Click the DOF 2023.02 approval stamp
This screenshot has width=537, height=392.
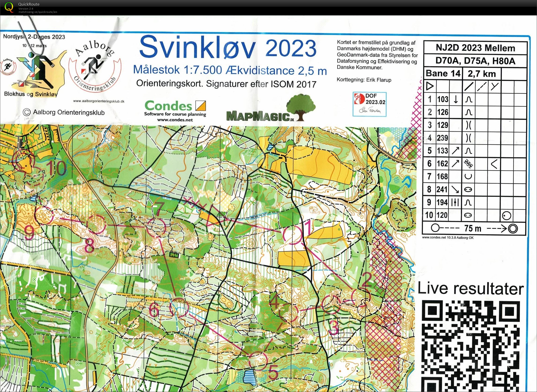click(x=370, y=104)
